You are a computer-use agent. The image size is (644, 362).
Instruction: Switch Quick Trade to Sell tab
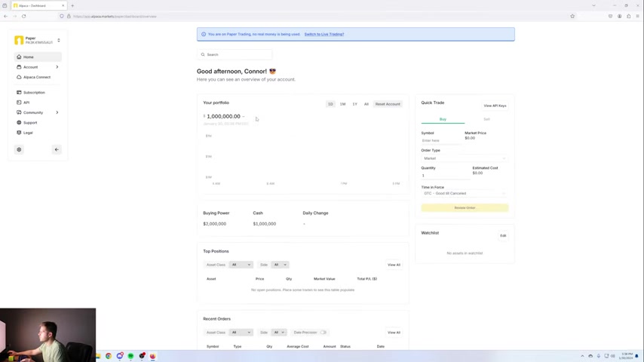pyautogui.click(x=486, y=119)
